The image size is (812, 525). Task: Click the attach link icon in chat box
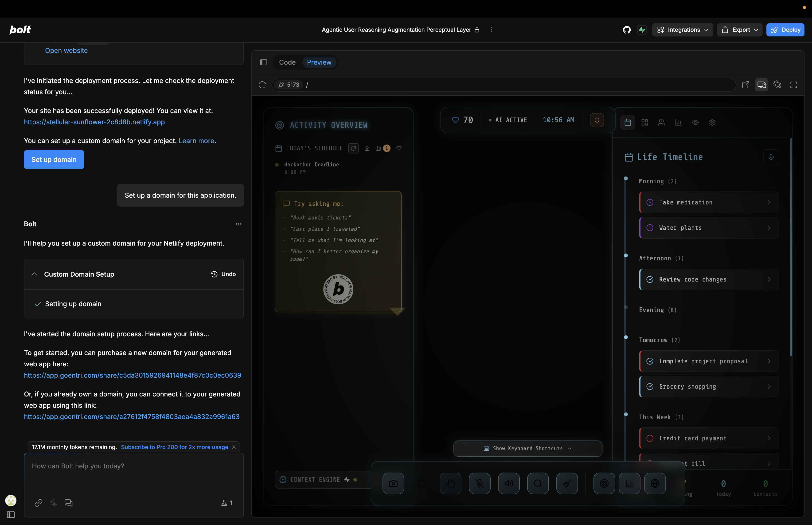point(38,502)
